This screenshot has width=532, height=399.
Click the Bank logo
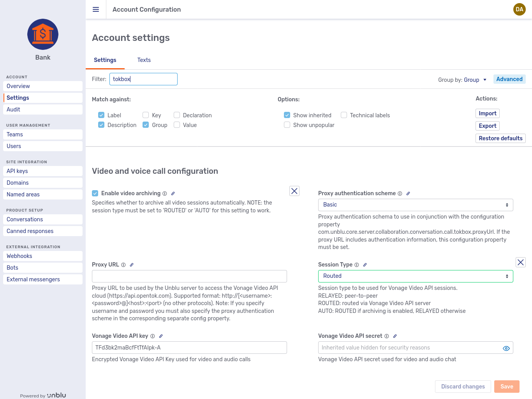tap(43, 34)
